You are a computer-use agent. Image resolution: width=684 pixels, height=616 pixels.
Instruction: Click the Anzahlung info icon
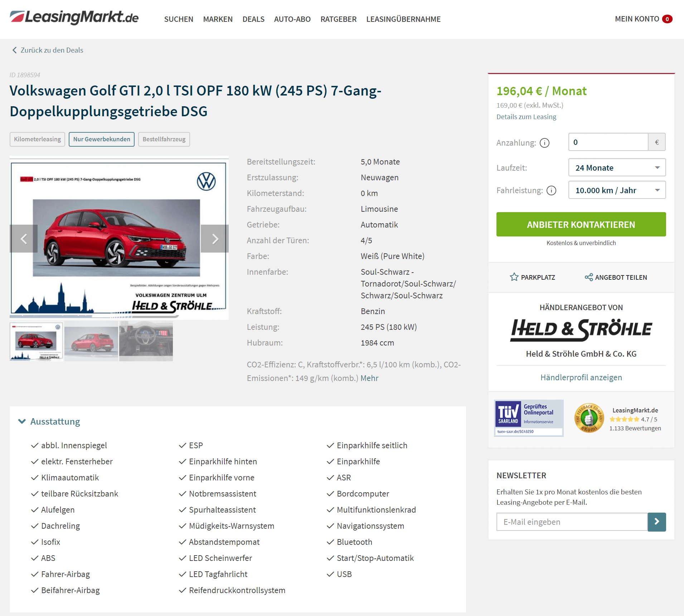[x=544, y=143]
